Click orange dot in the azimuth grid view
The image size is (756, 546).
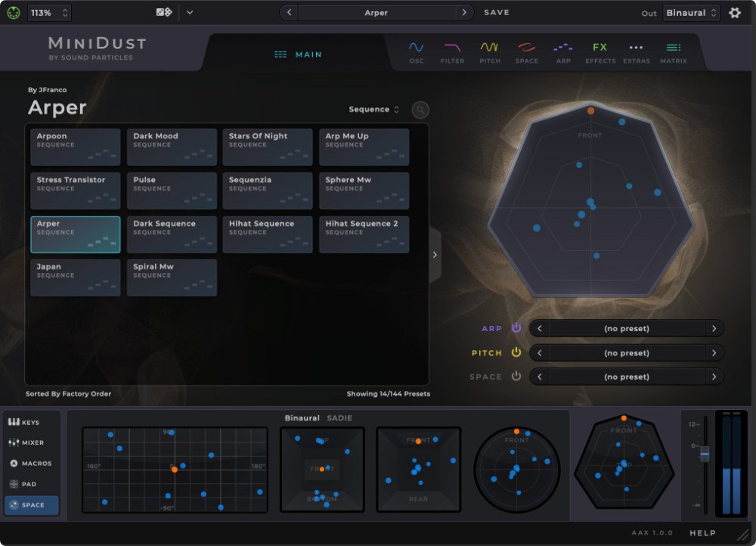click(175, 470)
